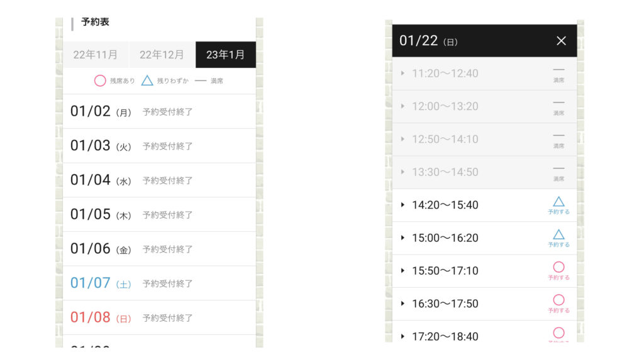Expand the 12:50〜14:10 slot arrow
The height and width of the screenshot is (362, 644).
coord(402,139)
